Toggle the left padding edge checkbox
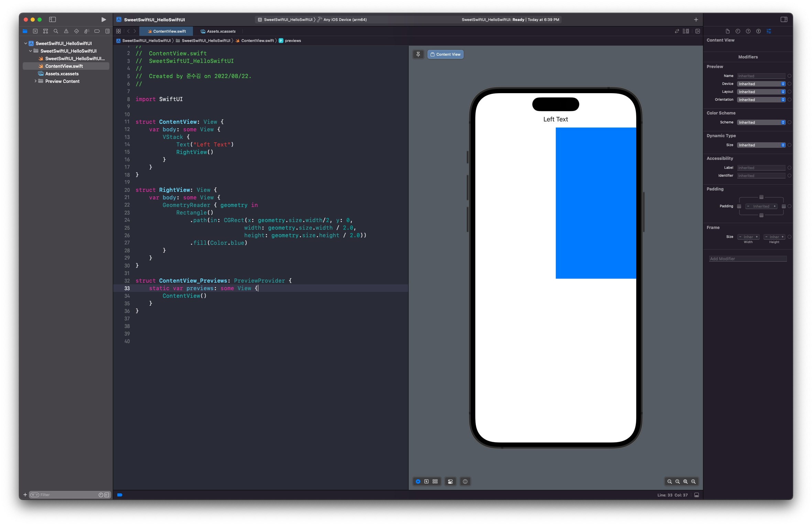This screenshot has height=525, width=812. click(x=739, y=206)
